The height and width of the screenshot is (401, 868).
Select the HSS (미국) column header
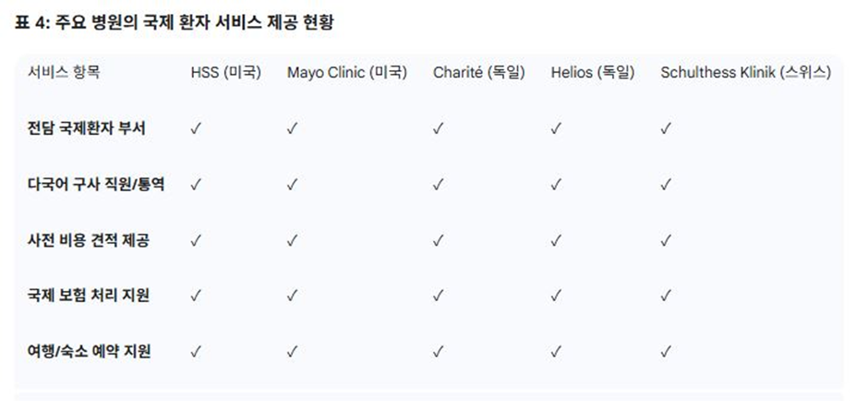click(x=225, y=73)
